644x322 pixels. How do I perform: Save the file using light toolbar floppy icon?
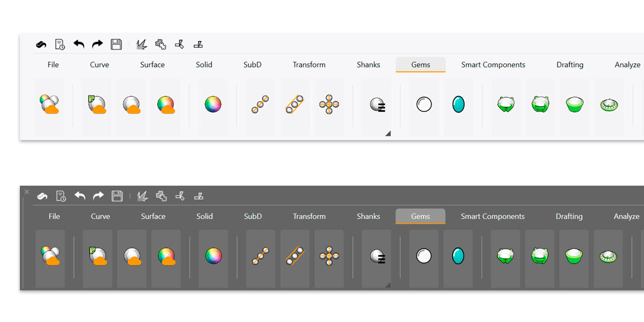click(116, 45)
